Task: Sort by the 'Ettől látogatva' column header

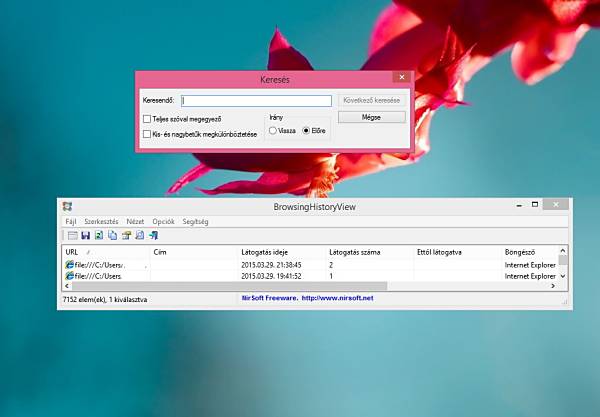Action: tap(457, 252)
